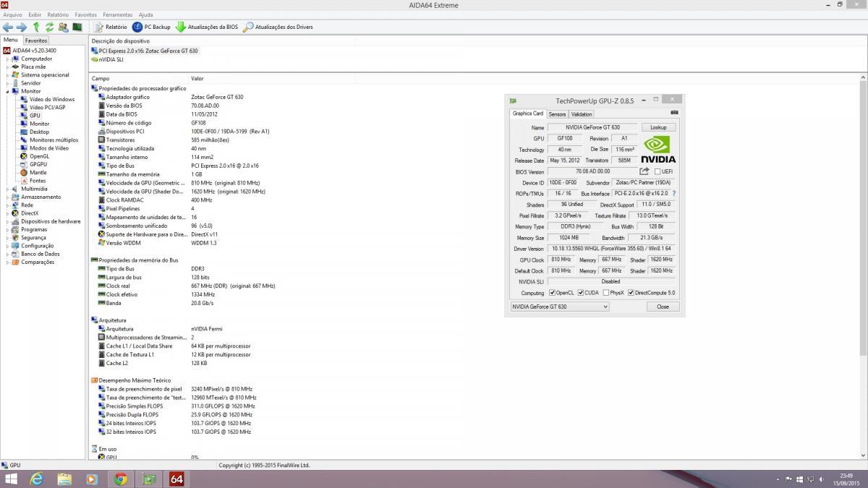The image size is (868, 488).
Task: Click the bus interface question mark icon
Action: point(674,194)
